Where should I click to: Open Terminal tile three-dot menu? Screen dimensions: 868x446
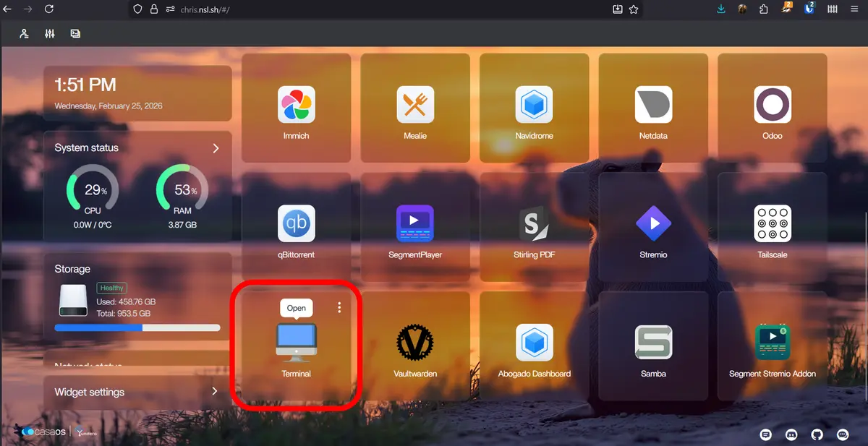[339, 308]
